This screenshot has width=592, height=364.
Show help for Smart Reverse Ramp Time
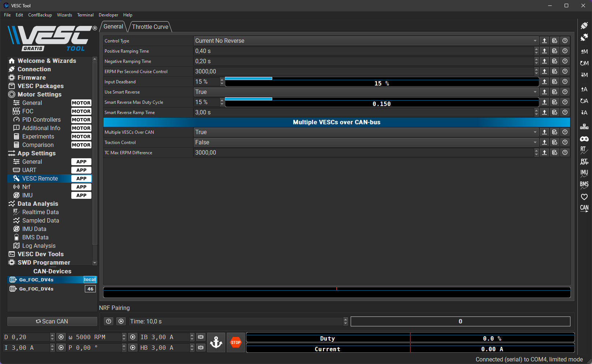pos(565,112)
